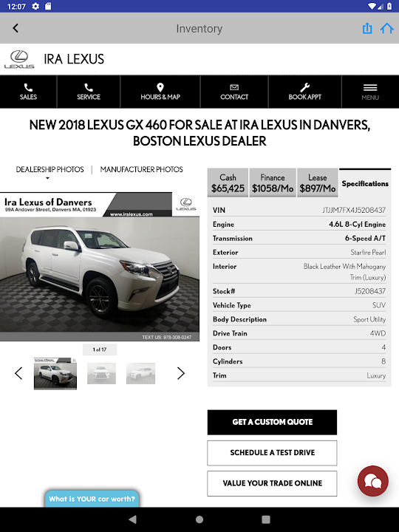Click Schedule a Test Drive
Image resolution: width=399 pixels, height=532 pixels.
(272, 453)
